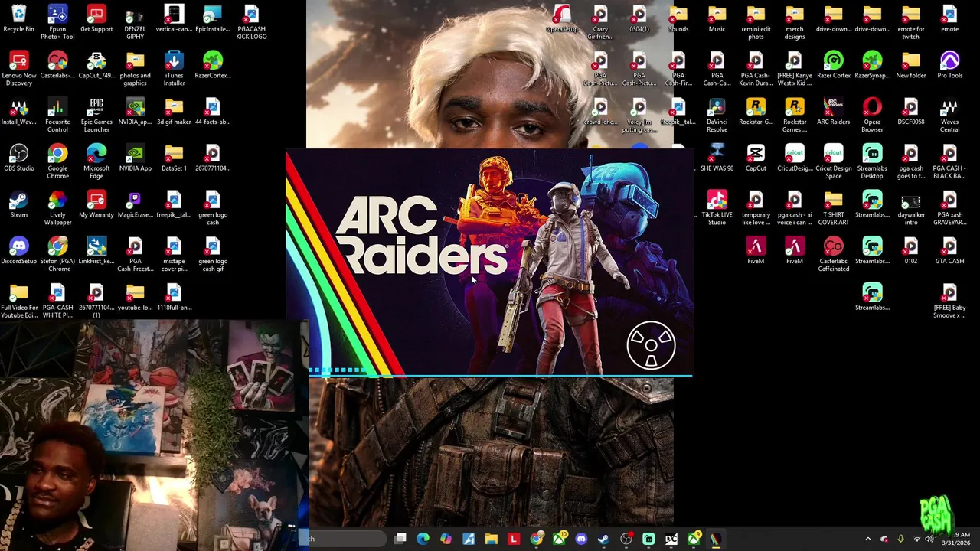Open the Get Support desktop icon
This screenshot has width=980, height=551.
point(96,19)
